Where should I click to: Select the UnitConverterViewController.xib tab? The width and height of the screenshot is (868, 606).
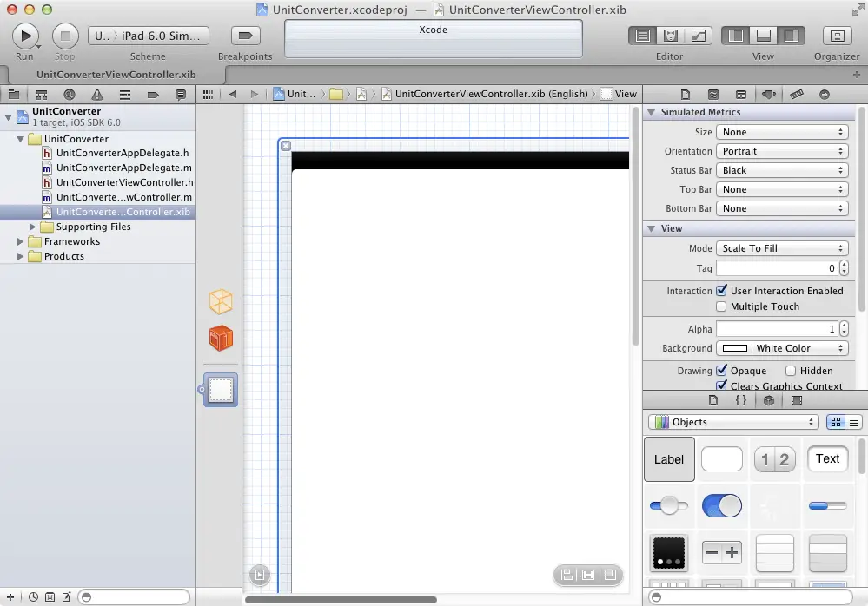point(115,75)
